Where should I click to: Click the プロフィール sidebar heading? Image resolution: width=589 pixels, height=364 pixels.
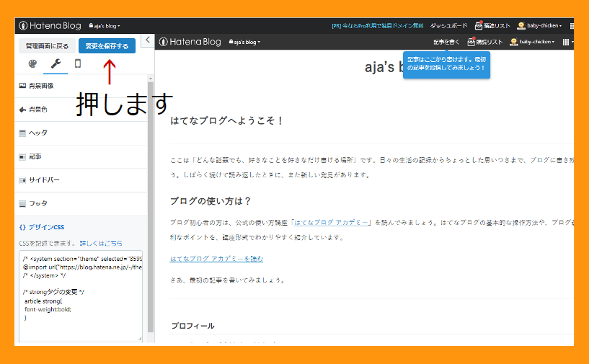coord(192,326)
